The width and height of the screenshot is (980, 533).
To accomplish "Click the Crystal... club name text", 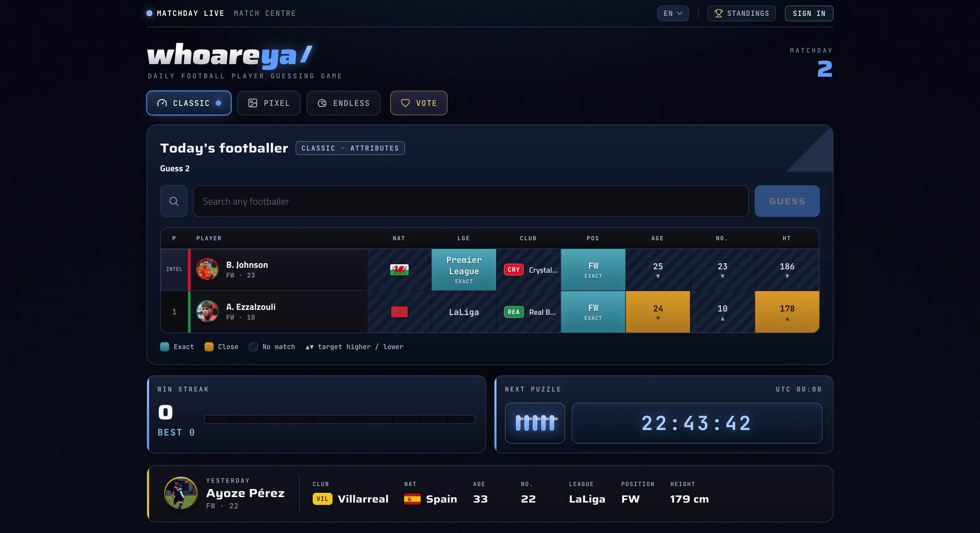I will click(x=543, y=270).
